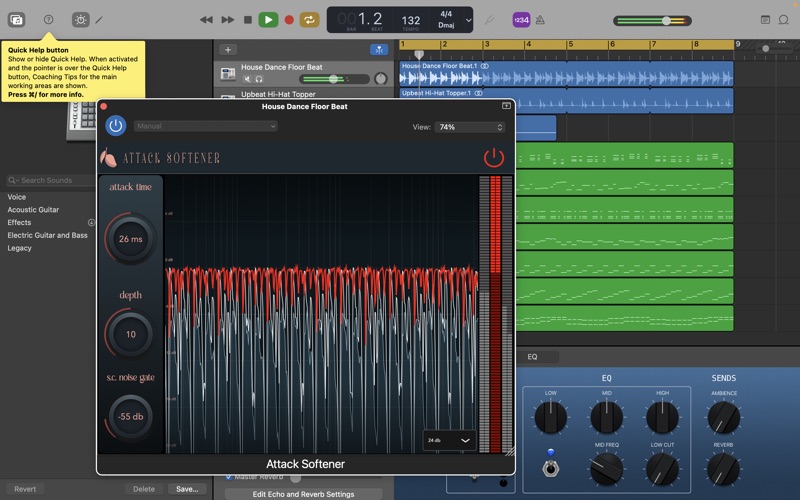Click the AMBIENCE send knob

tap(723, 417)
